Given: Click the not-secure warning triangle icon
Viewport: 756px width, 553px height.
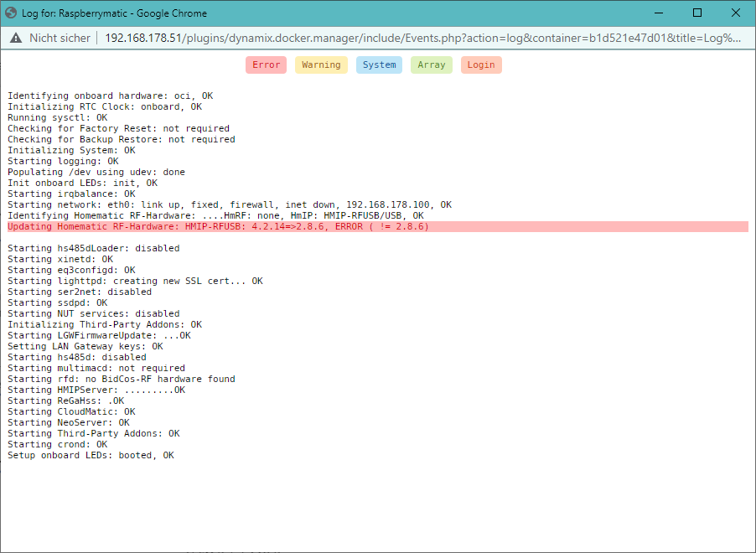Looking at the screenshot, I should (x=16, y=38).
